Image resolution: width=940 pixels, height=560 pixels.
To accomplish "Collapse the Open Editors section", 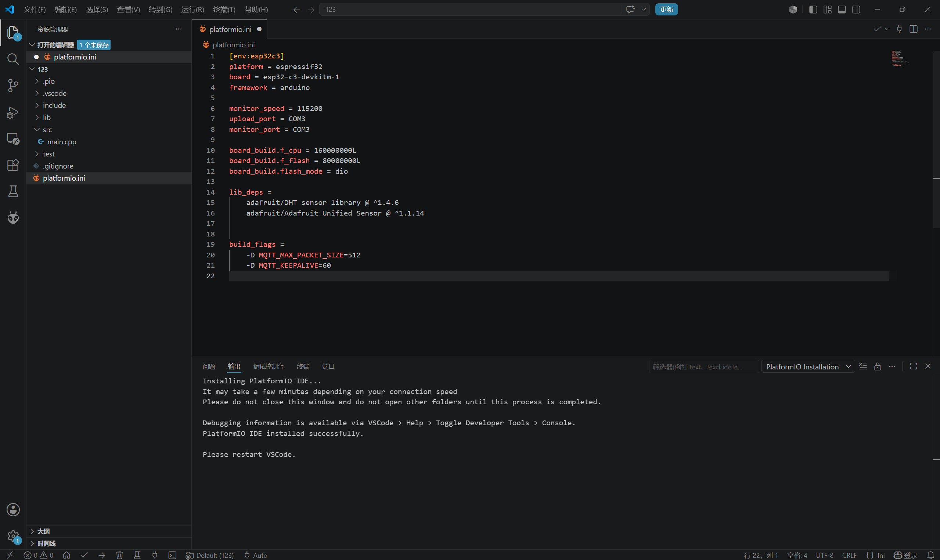I will pyautogui.click(x=32, y=45).
